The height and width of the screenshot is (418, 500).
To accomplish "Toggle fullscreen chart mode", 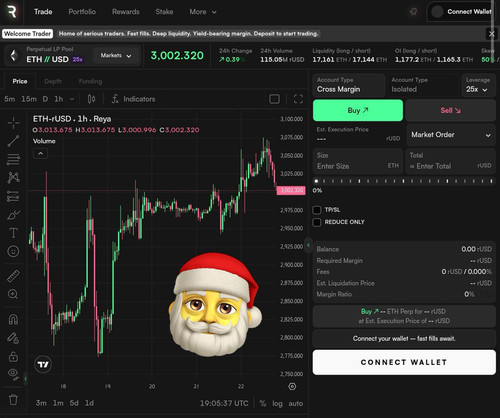I will (x=298, y=99).
